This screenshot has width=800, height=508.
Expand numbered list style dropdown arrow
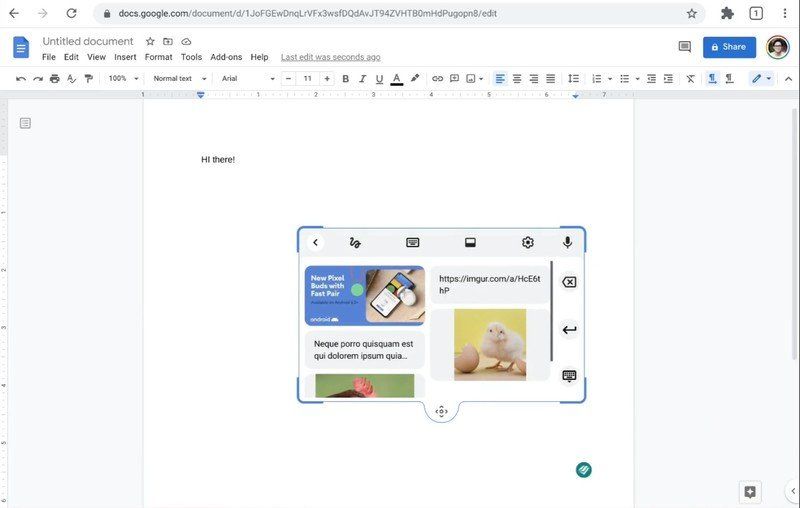[609, 79]
